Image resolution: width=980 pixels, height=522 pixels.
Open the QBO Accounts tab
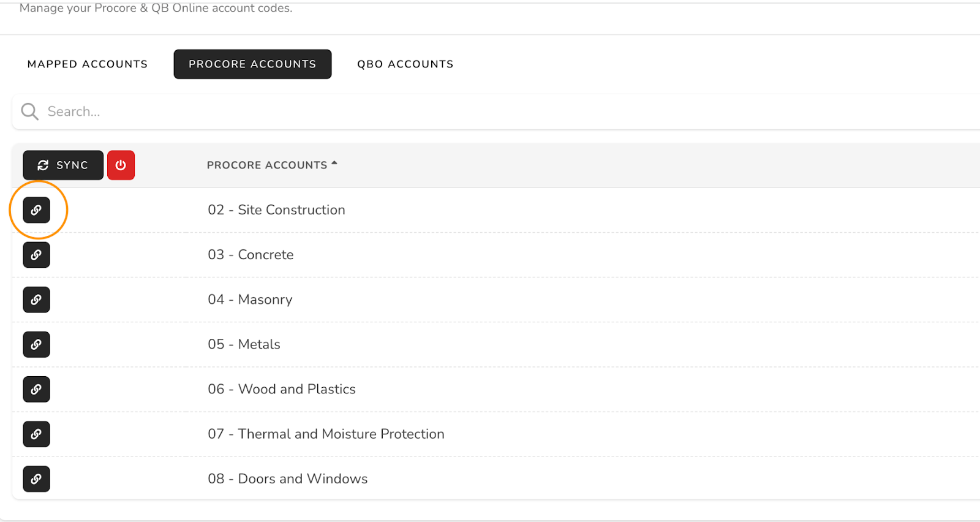(x=405, y=64)
